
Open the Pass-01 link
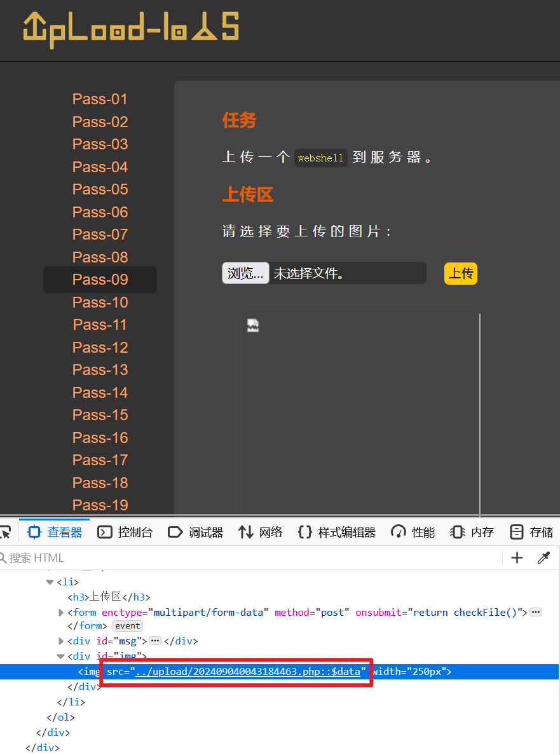pyautogui.click(x=100, y=99)
